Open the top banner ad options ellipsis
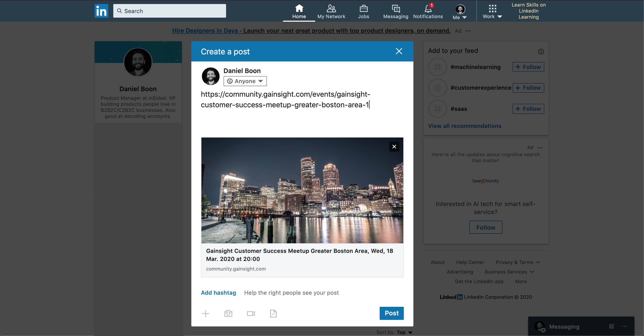 coord(468,31)
